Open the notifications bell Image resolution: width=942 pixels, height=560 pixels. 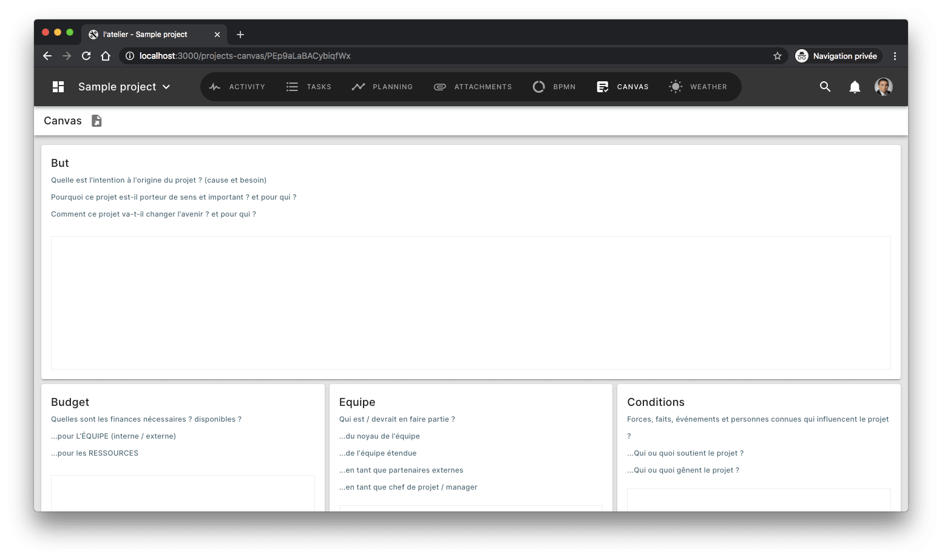855,87
